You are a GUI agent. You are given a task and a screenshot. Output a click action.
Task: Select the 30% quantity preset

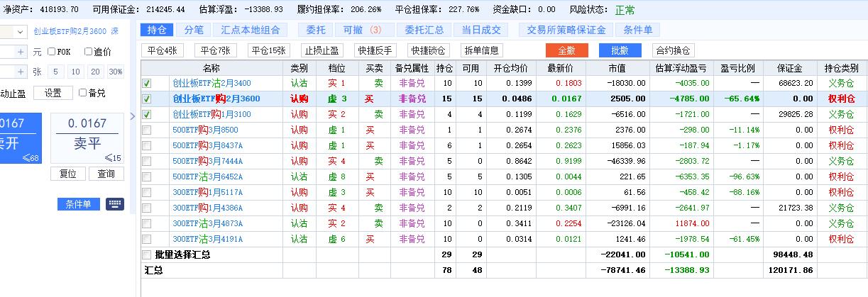coord(116,72)
